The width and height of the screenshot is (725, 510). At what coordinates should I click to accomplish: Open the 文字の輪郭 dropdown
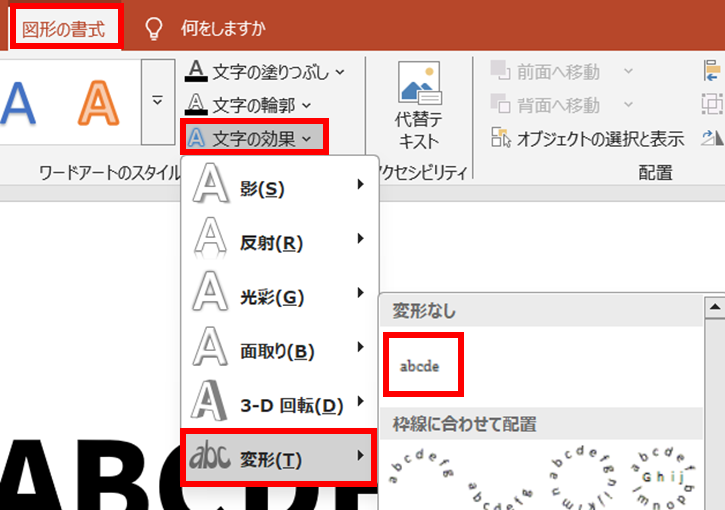(250, 104)
